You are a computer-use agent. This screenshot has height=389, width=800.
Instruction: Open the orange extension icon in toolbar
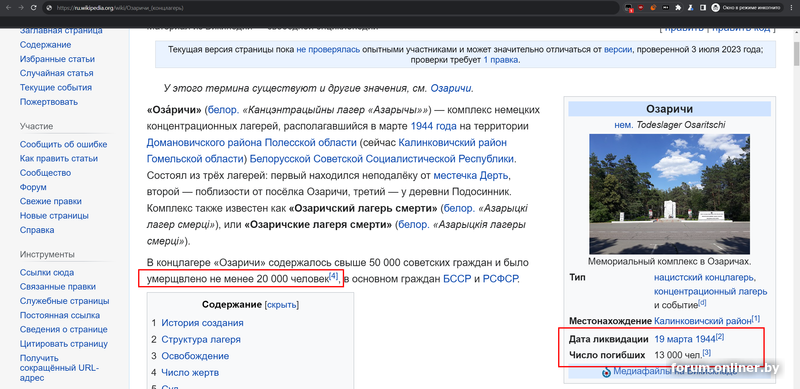click(653, 8)
